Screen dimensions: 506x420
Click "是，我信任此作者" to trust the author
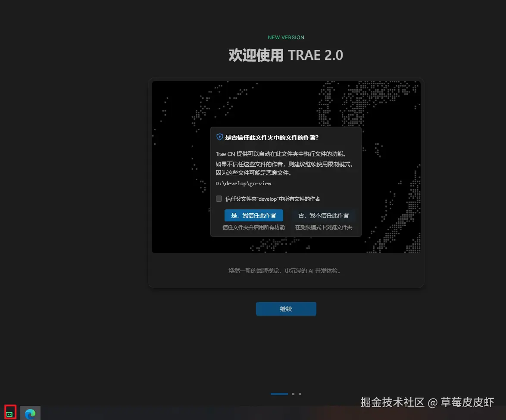point(253,215)
